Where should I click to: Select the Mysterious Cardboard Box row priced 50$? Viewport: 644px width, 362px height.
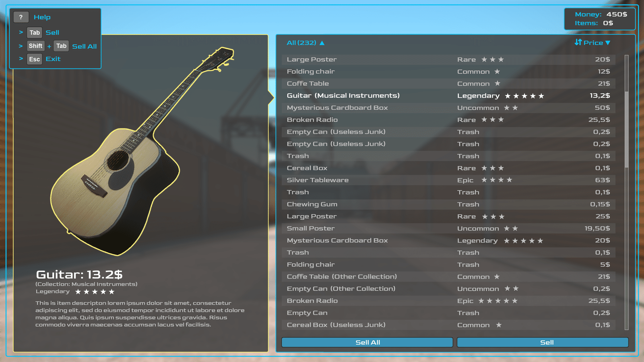pos(448,107)
